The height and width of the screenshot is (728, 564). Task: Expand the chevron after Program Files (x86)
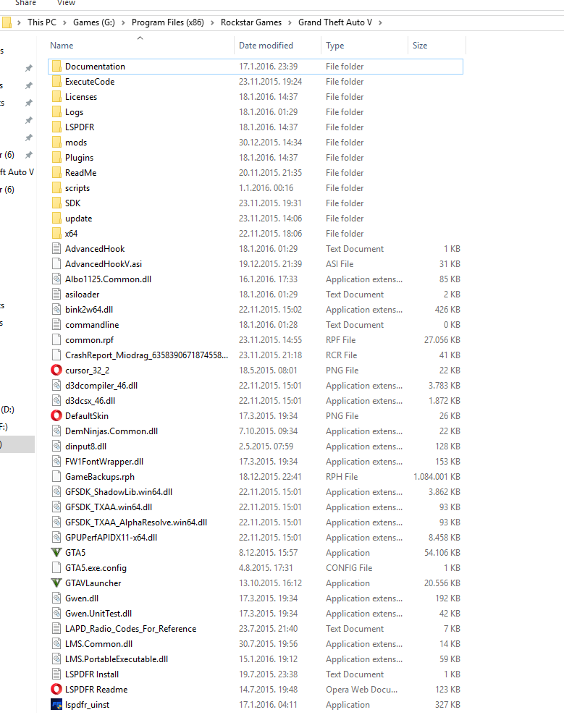click(x=212, y=22)
